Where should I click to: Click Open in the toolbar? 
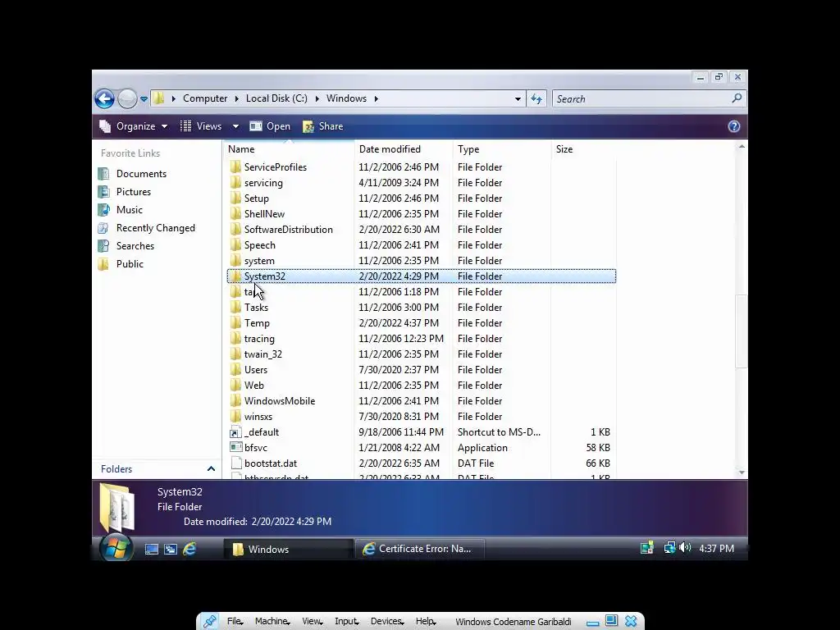pos(270,126)
